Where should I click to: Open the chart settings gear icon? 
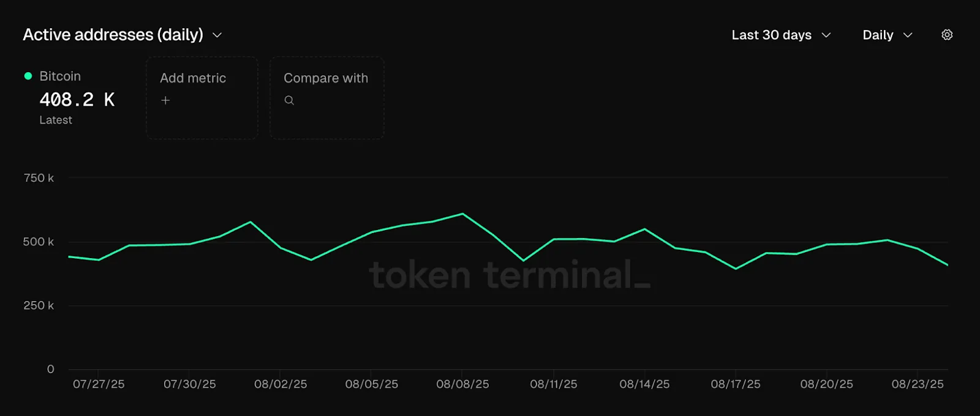click(x=947, y=35)
